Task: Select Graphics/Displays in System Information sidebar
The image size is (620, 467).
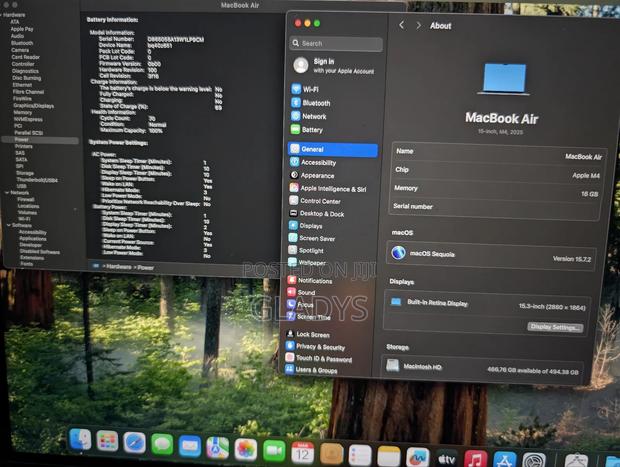Action: (34, 106)
